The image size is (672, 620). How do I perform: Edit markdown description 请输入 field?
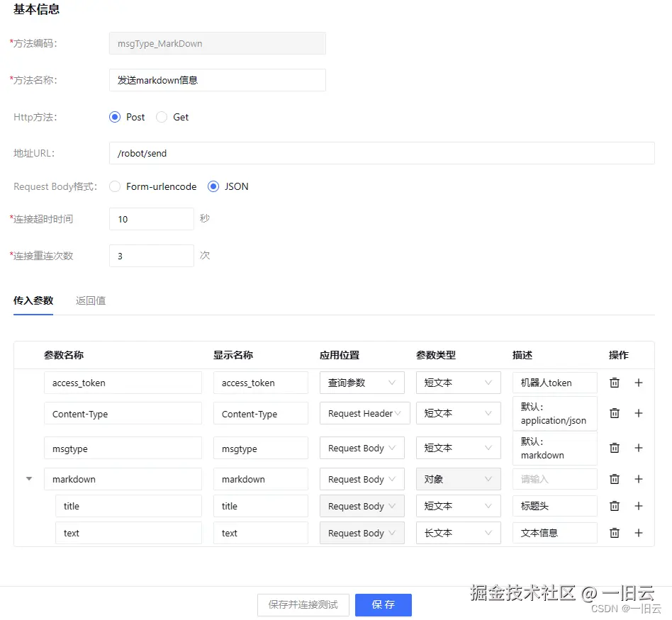[554, 479]
